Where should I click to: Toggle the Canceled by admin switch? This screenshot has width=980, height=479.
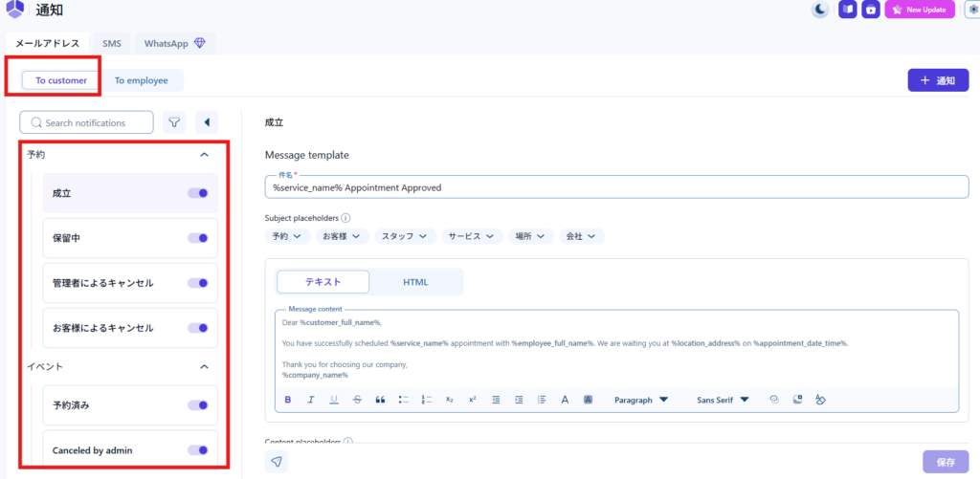click(x=198, y=450)
